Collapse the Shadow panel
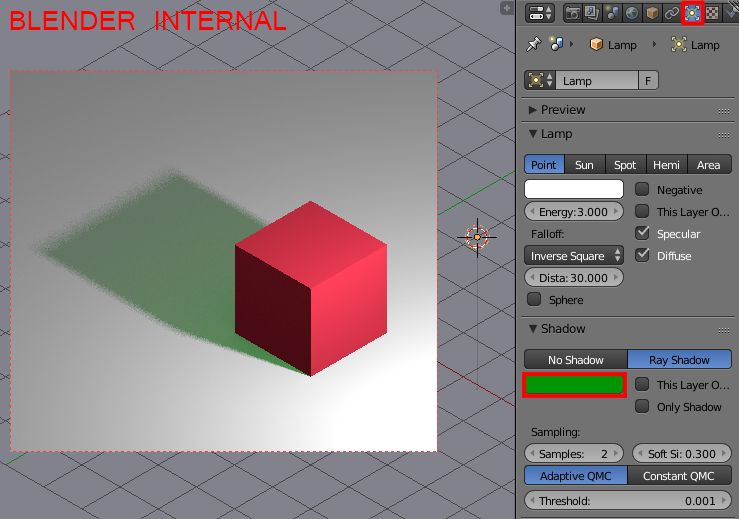Screen dimensions: 739x519 click(533, 329)
